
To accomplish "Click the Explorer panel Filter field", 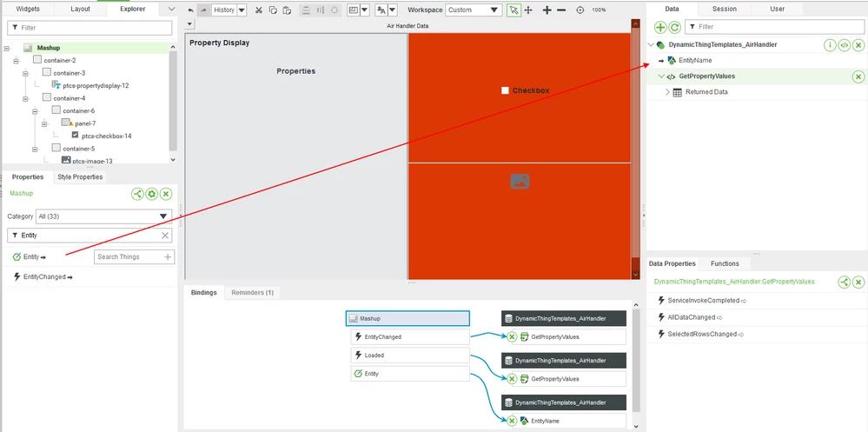I will [x=89, y=28].
